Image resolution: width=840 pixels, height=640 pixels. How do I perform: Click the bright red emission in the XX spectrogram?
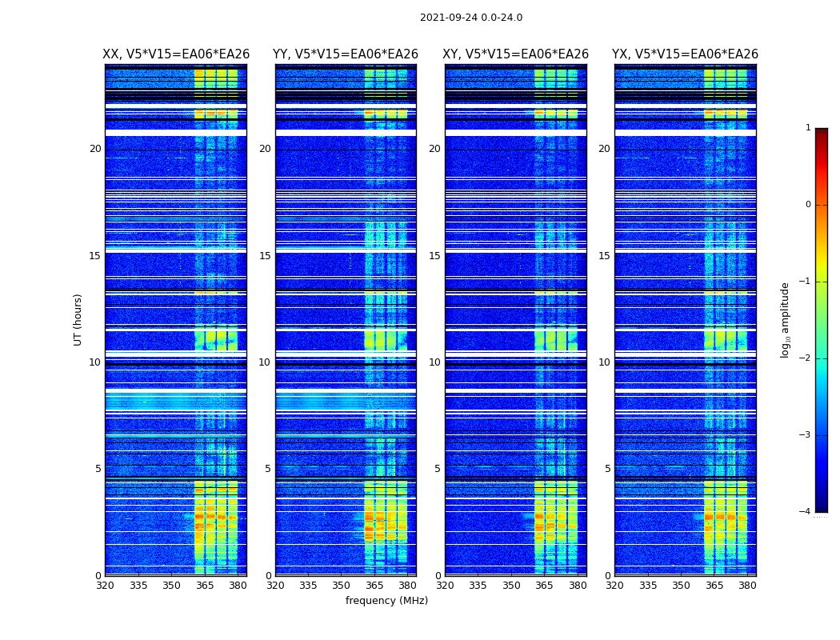point(199,517)
